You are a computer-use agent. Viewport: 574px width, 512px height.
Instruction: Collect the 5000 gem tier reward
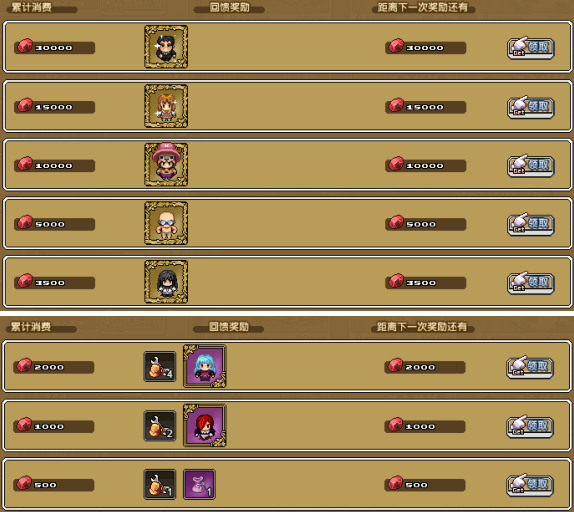coord(530,224)
